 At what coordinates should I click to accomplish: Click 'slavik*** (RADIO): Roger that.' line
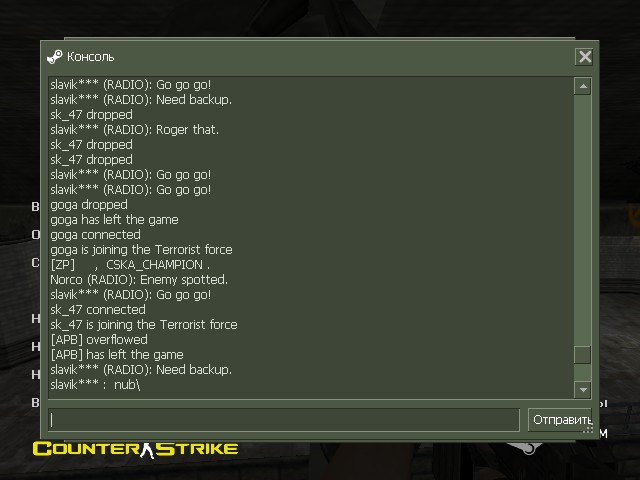coord(134,130)
